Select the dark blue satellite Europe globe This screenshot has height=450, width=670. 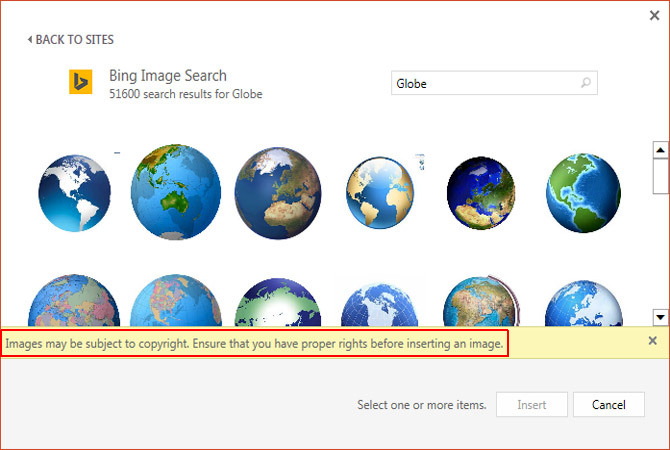tap(481, 193)
